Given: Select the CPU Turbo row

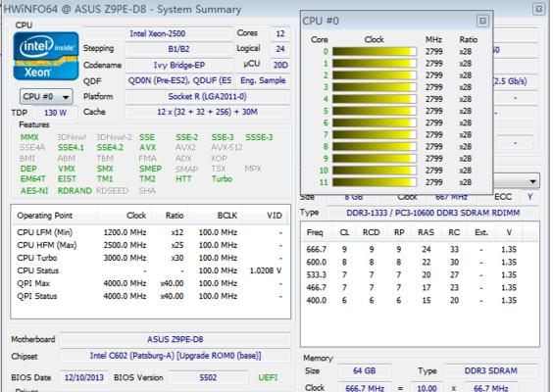Looking at the screenshot, I should (150, 258).
